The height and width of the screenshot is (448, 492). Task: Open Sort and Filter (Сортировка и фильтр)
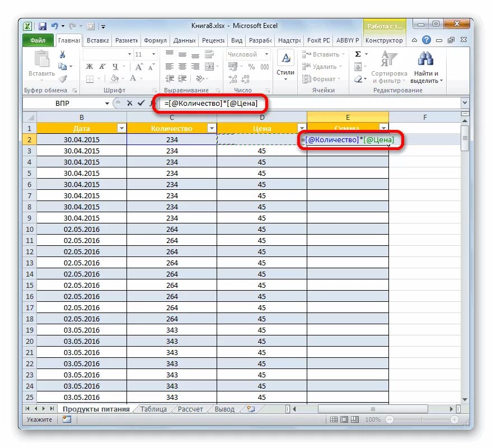[x=389, y=67]
